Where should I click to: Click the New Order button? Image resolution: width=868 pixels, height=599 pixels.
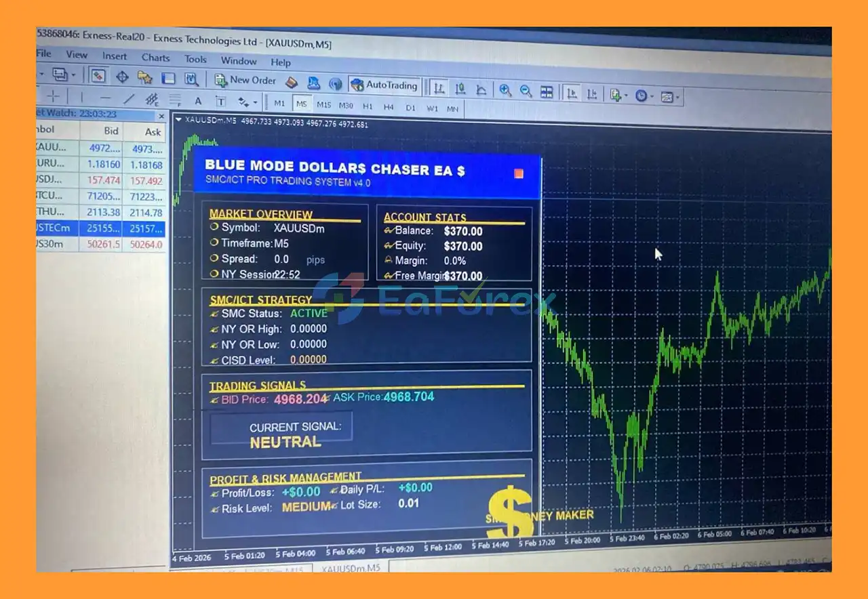point(245,81)
